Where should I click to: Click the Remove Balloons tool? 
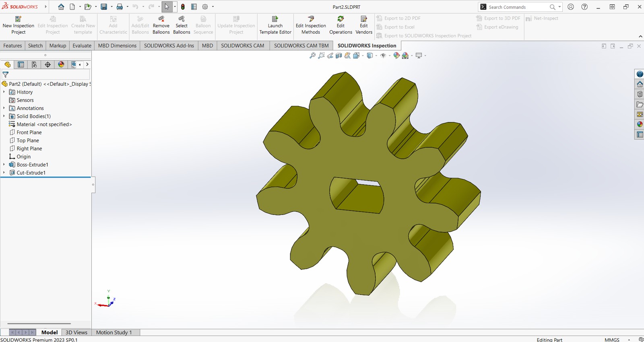pos(161,25)
